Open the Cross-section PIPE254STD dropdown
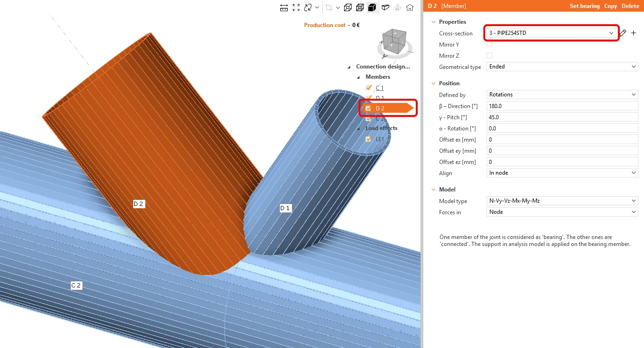This screenshot has width=644, height=348. (551, 33)
